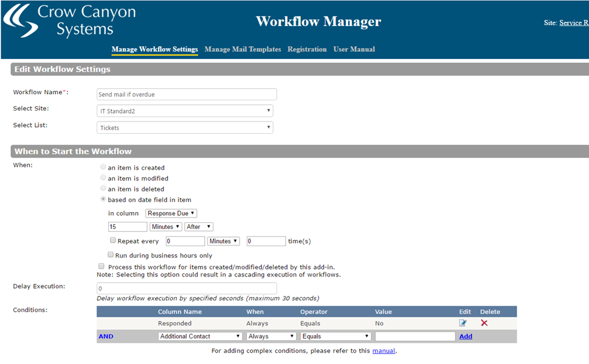The height and width of the screenshot is (364, 589).
Task: Open the Select List dropdown showing Tickets
Action: tap(185, 128)
